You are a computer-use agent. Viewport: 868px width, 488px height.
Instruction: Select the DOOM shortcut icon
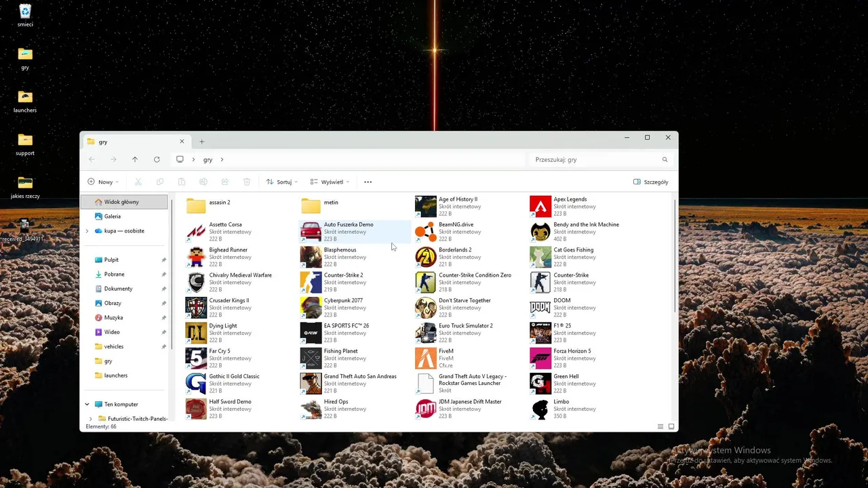point(540,308)
